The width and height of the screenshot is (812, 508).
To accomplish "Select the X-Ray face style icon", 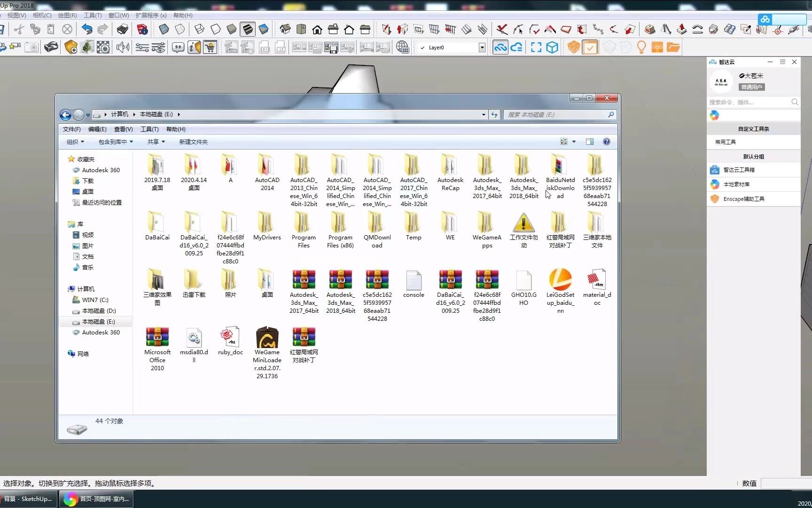I will [x=164, y=29].
